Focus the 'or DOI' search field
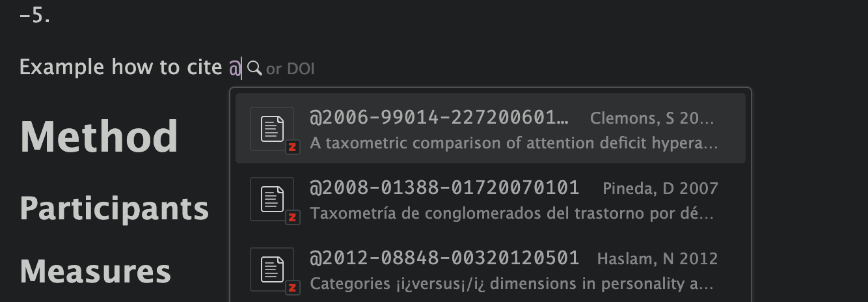Image resolution: width=868 pixels, height=302 pixels. (x=290, y=68)
